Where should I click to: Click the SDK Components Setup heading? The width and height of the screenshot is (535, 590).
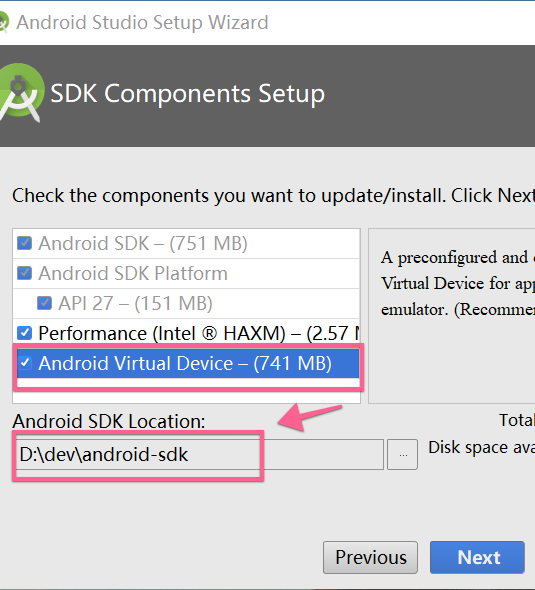[187, 93]
